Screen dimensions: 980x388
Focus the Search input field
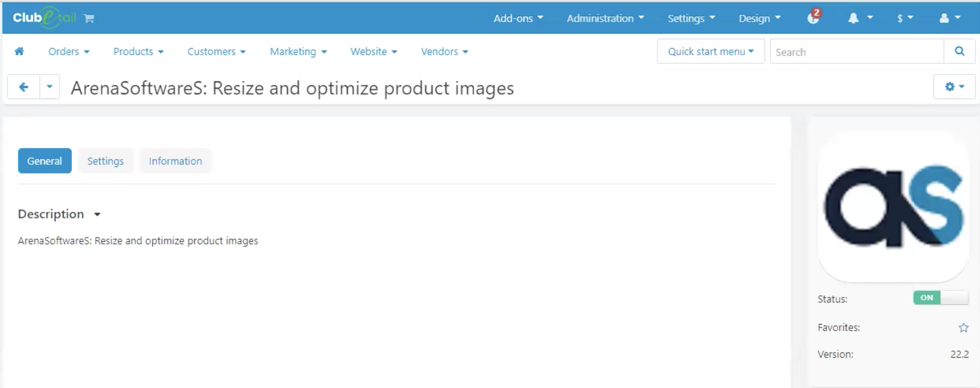click(x=857, y=51)
